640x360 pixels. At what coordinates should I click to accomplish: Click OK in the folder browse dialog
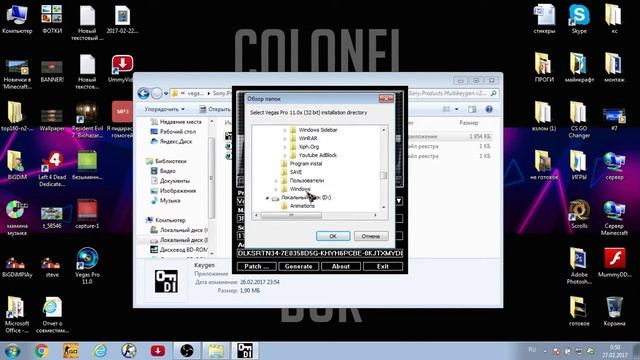[333, 236]
